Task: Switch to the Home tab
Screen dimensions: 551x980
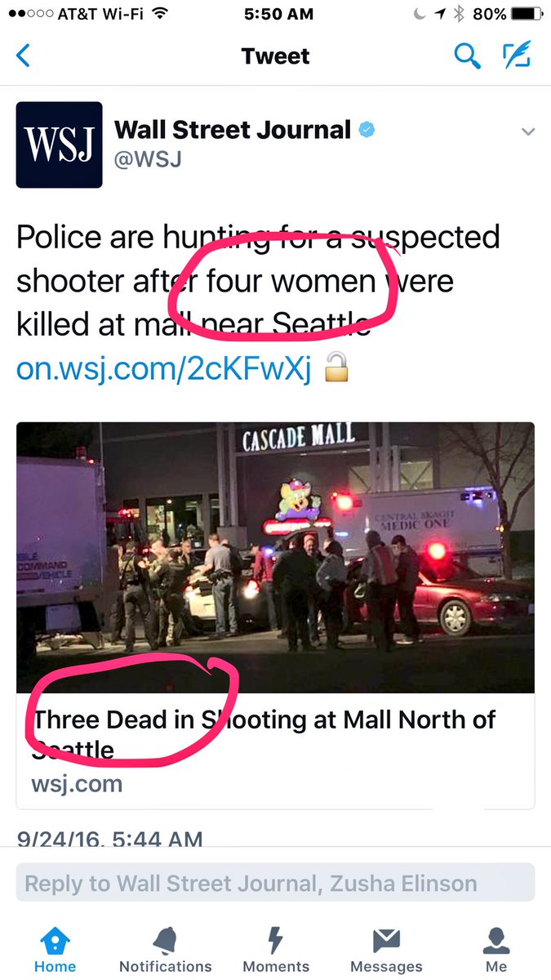Action: click(x=55, y=951)
